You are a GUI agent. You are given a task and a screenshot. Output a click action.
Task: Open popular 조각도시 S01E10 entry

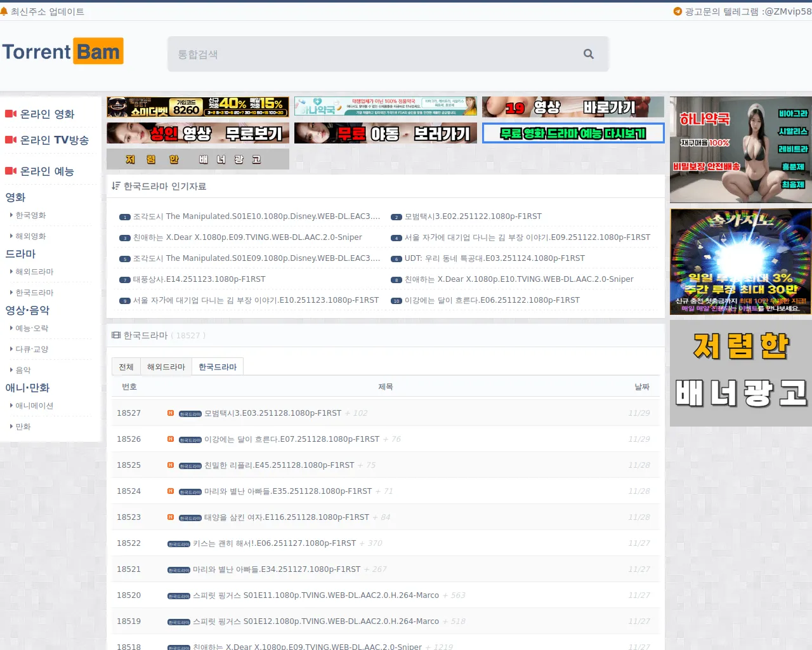[x=257, y=216]
